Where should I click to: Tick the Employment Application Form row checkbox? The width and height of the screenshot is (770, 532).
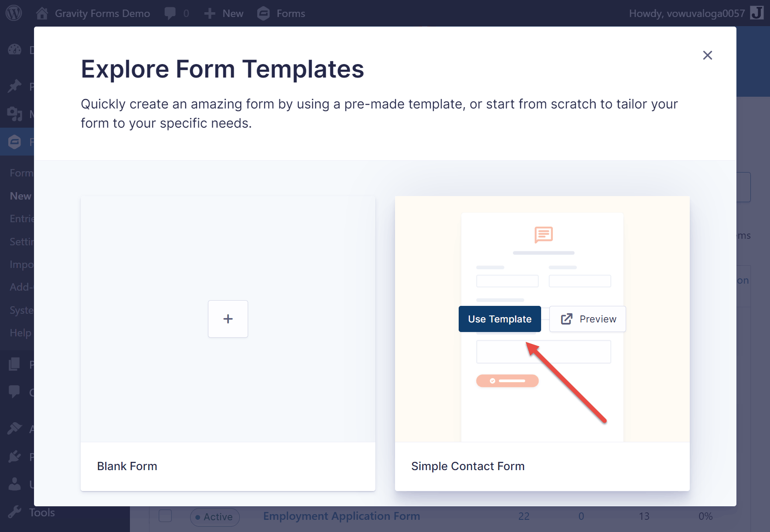click(165, 516)
